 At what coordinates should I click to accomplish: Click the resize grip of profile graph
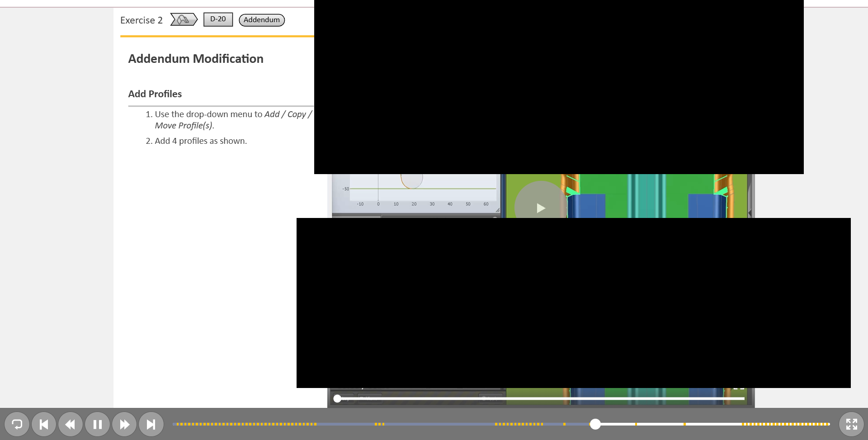point(497,210)
